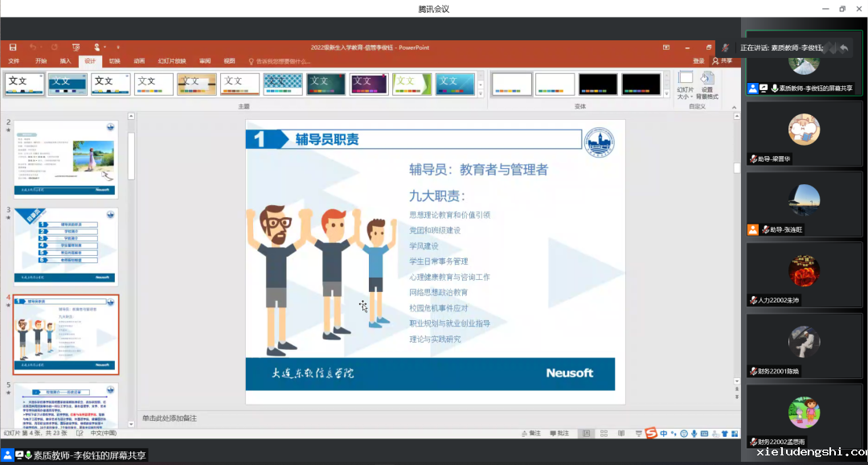Click the Share (共享) button
The image size is (868, 465).
pos(723,61)
